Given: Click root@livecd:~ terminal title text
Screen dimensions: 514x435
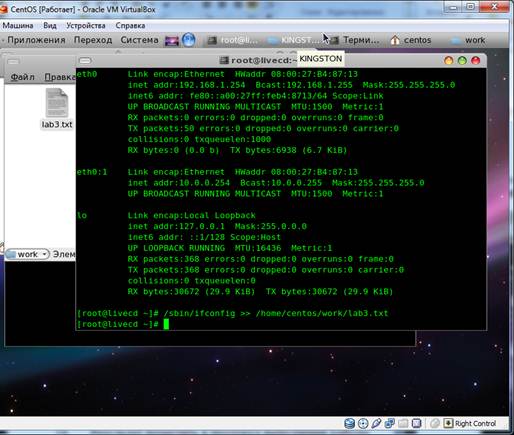Looking at the screenshot, I should pos(264,60).
